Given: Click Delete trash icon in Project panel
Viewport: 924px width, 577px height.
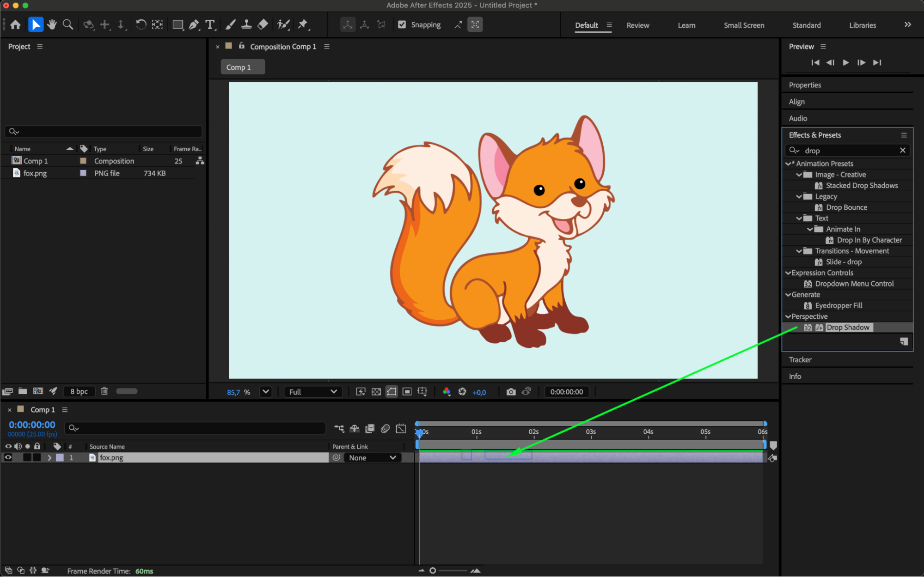Looking at the screenshot, I should tap(104, 391).
